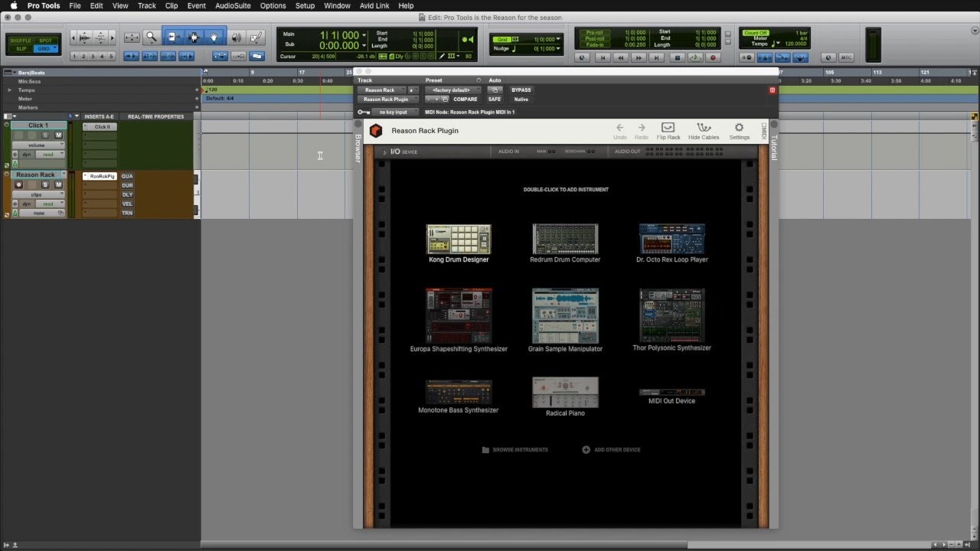Open Reason Rack clips view selector

pos(38,194)
